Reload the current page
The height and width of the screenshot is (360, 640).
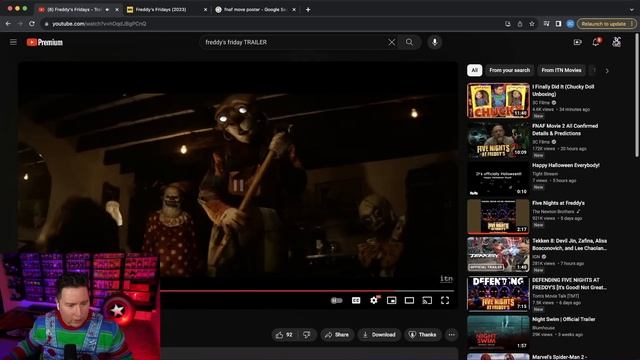(x=32, y=24)
